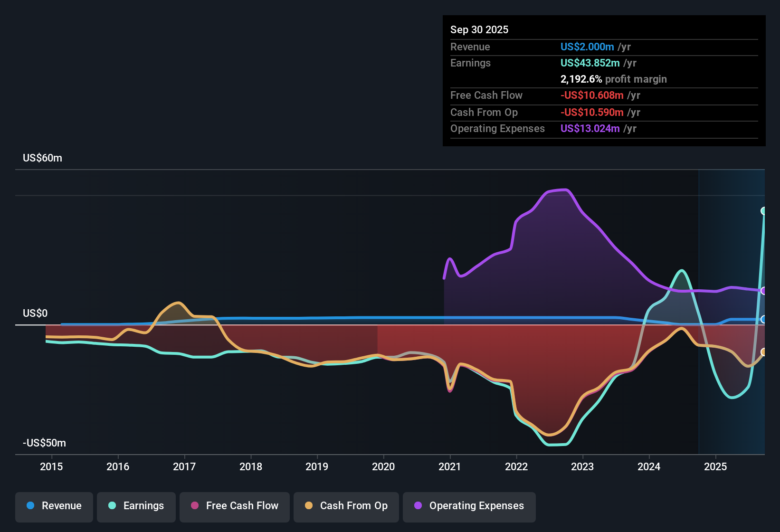Open the Free Cash Flow legend item
This screenshot has width=780, height=532.
[234, 506]
